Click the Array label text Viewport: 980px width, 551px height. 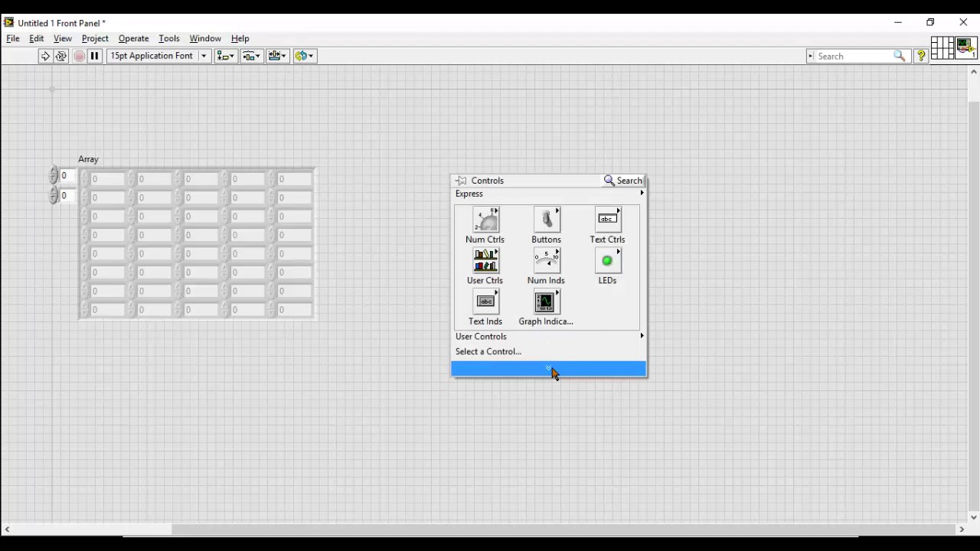88,159
